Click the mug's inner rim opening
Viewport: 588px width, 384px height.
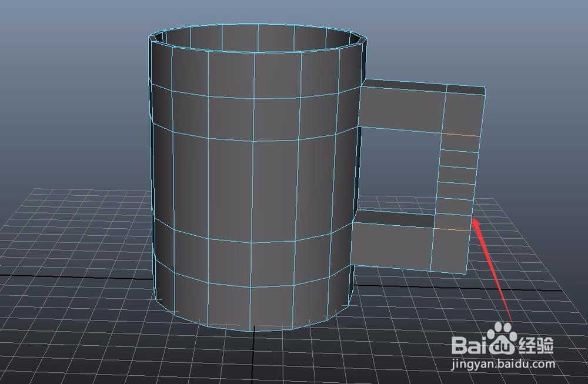click(x=258, y=37)
